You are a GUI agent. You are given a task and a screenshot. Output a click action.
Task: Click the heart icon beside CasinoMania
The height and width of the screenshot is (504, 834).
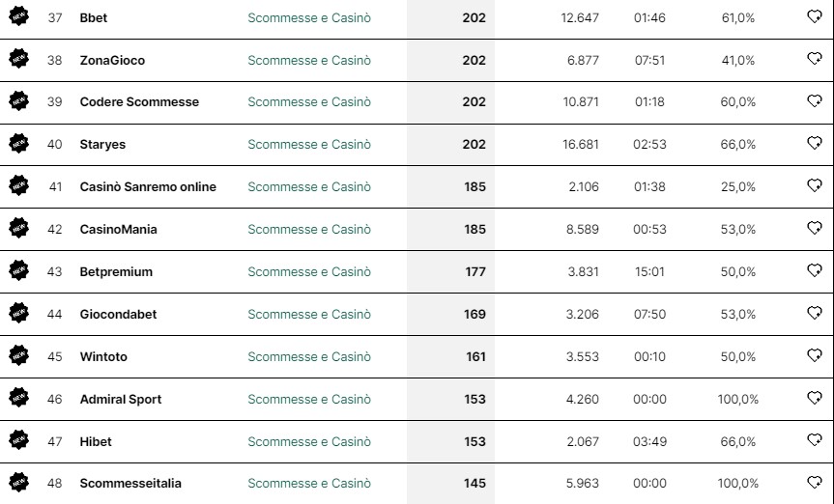(815, 228)
